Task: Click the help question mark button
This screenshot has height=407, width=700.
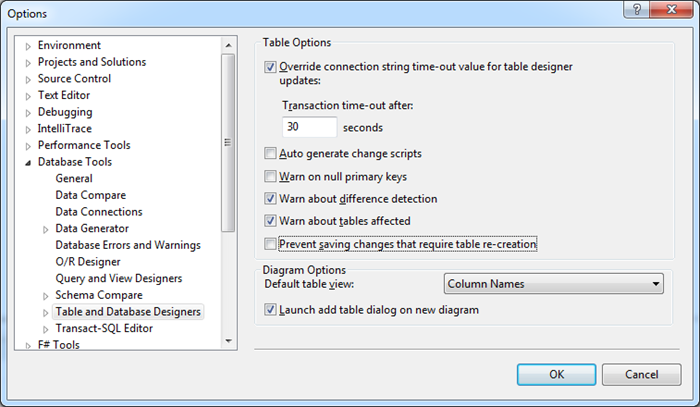Action: click(x=632, y=12)
